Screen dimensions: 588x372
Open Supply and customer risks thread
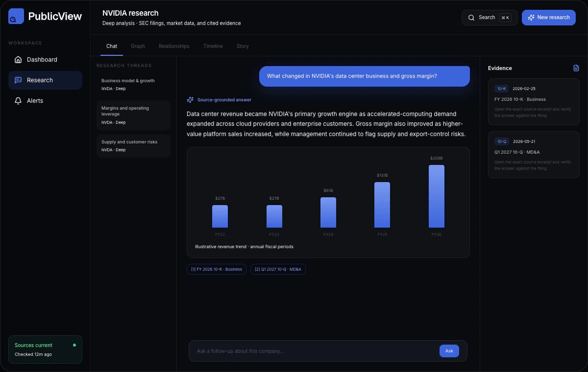133,146
